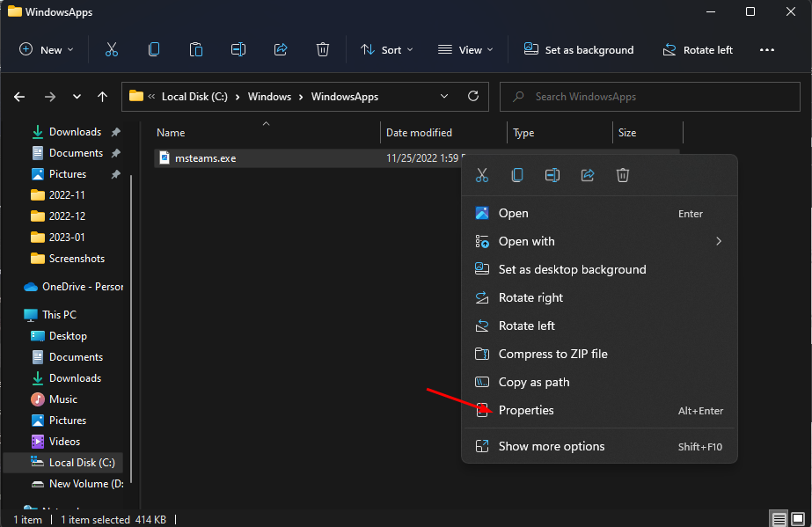This screenshot has width=812, height=527.
Task: Choose Set as desktop background in context menu
Action: click(599, 270)
